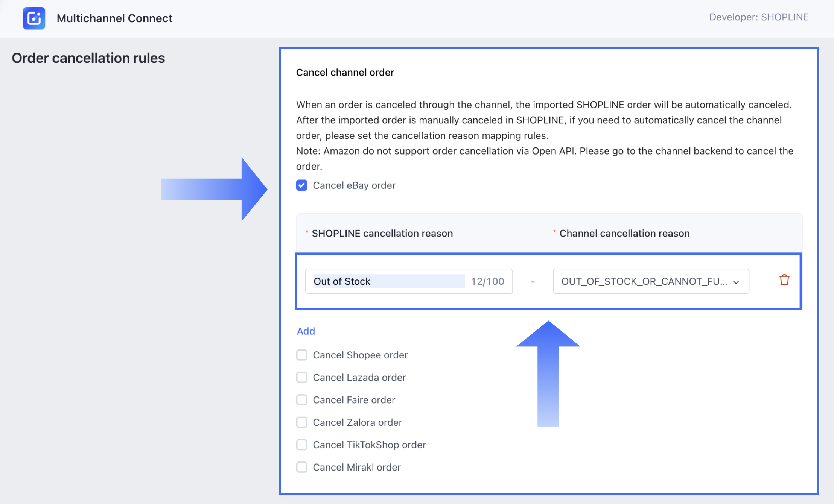
Task: Uncheck the Cancel eBay order checkbox
Action: [302, 185]
